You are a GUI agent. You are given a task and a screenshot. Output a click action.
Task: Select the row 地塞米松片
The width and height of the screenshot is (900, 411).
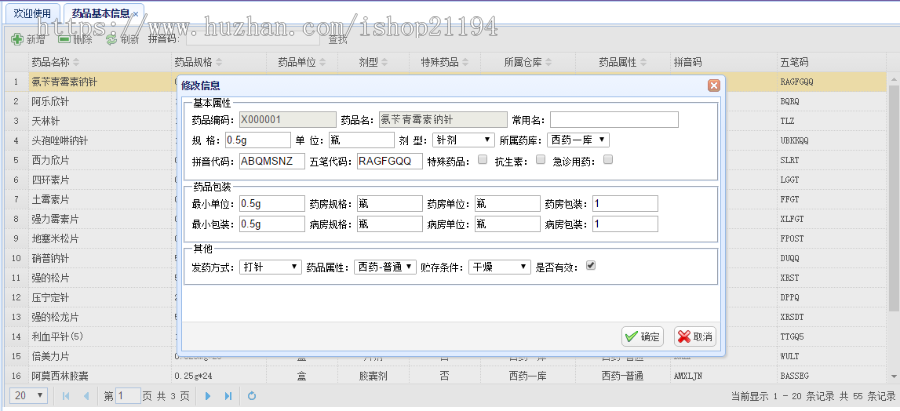(447, 238)
